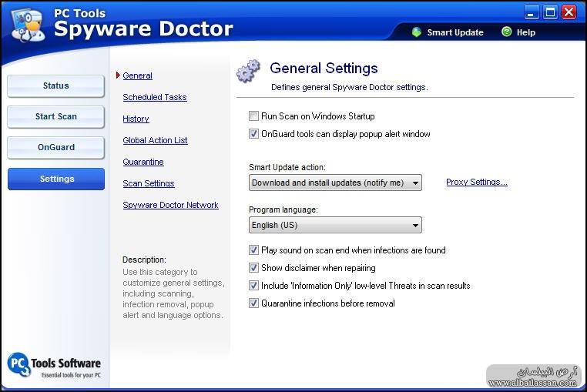
Task: Minimize the Spyware Doctor window
Action: pyautogui.click(x=531, y=13)
